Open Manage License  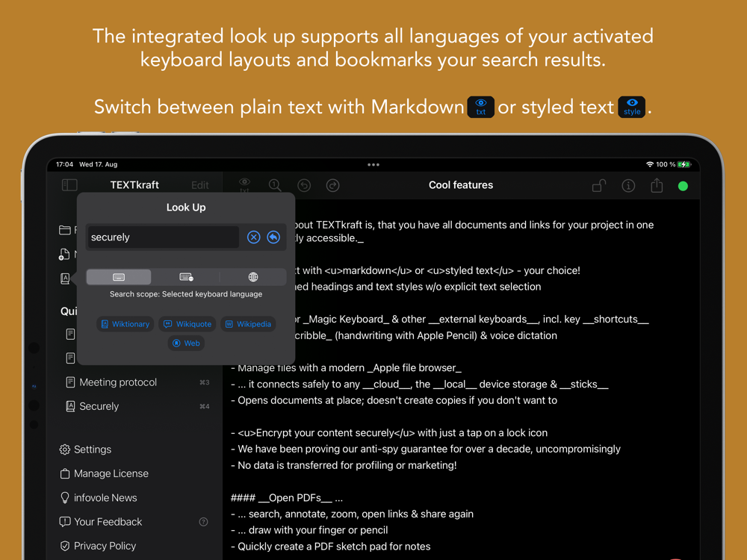tap(104, 473)
